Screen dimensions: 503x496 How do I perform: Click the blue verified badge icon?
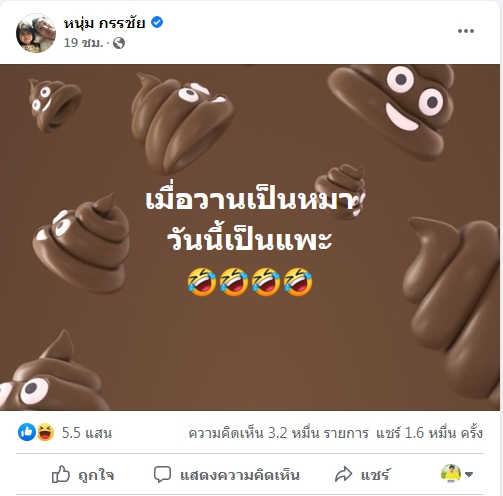[157, 22]
